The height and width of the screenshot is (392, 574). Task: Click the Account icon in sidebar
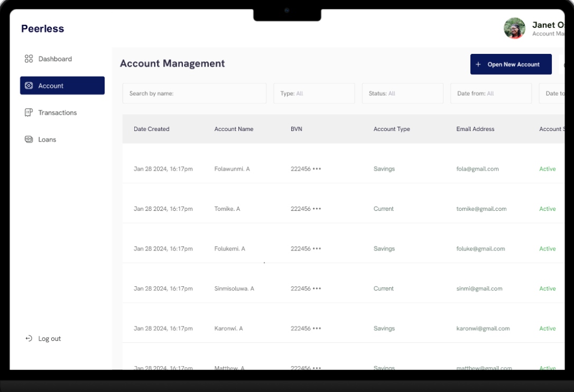click(29, 86)
